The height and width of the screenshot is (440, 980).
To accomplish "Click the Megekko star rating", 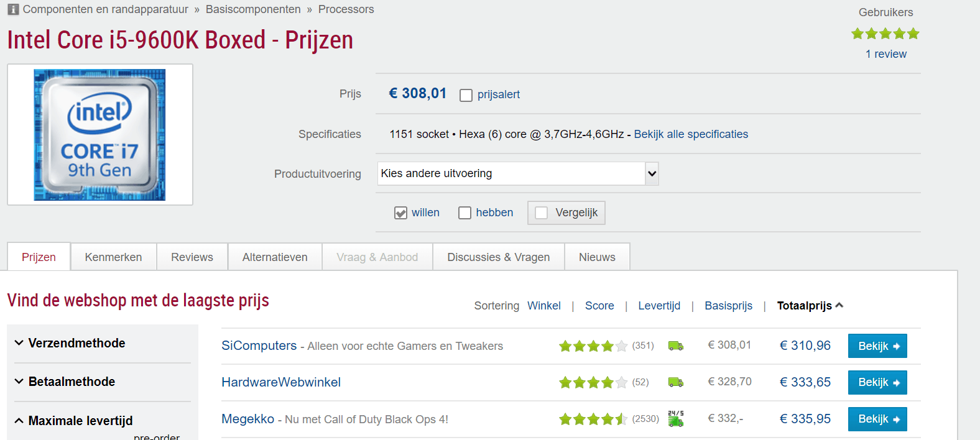I will (593, 419).
